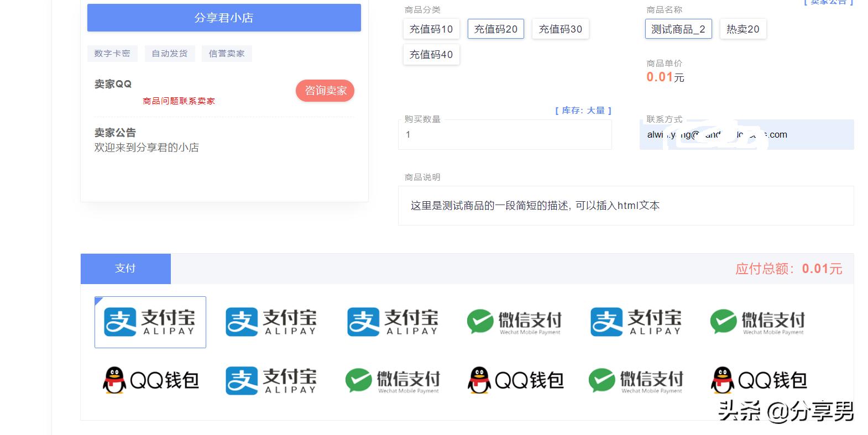Screen dimensions: 868x435
Task: Pick the Alipay option just left of first WeChat Pay
Action: coord(393,322)
